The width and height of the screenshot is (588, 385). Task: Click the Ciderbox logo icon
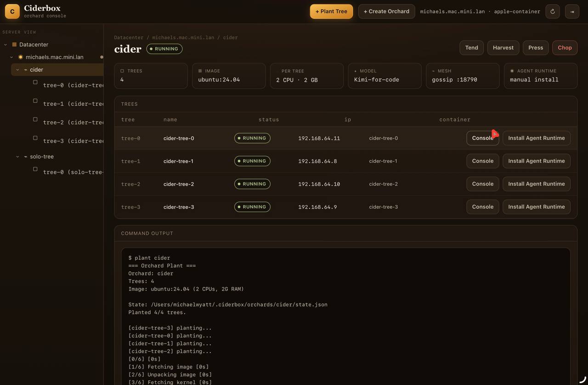coord(12,11)
